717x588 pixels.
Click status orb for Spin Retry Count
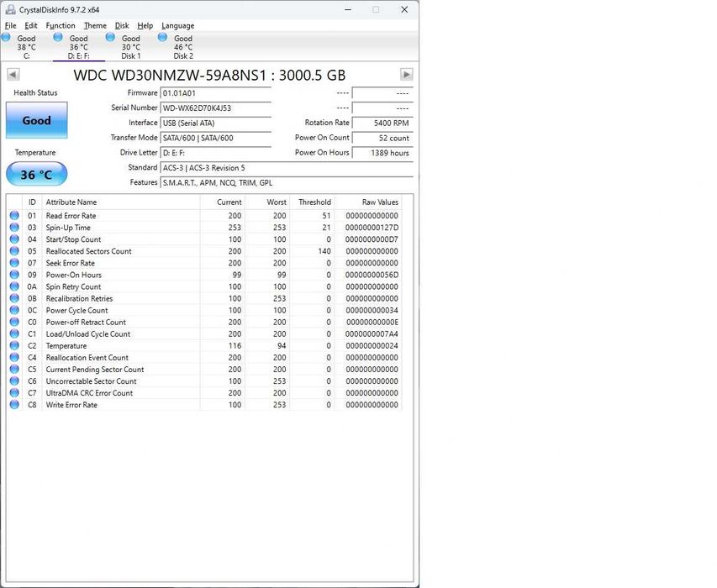[x=14, y=286]
